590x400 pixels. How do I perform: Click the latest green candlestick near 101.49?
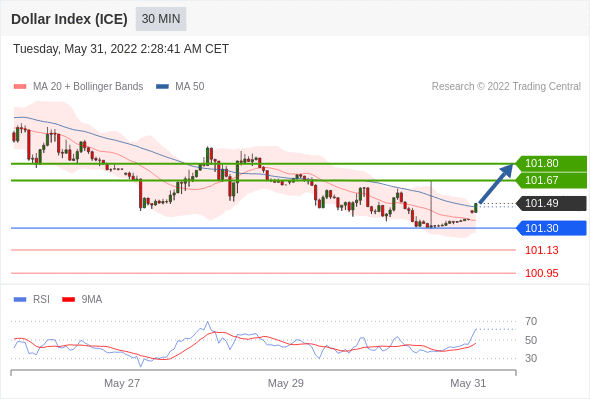(476, 208)
